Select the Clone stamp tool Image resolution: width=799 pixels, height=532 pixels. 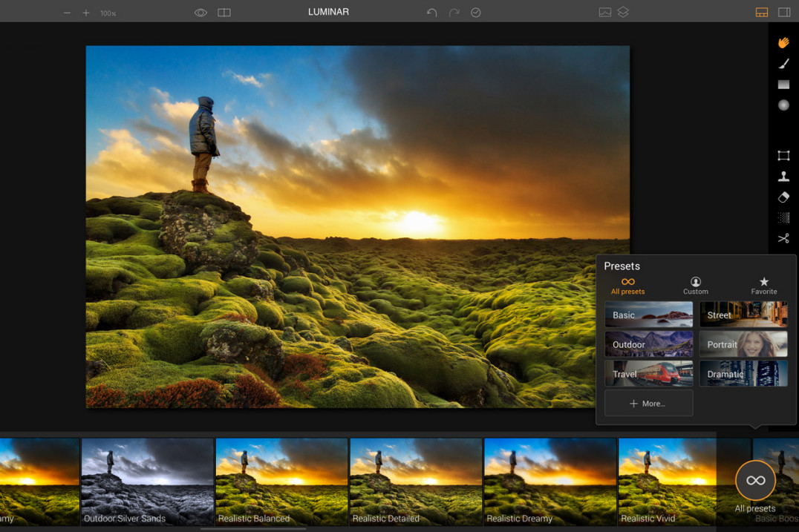click(783, 177)
